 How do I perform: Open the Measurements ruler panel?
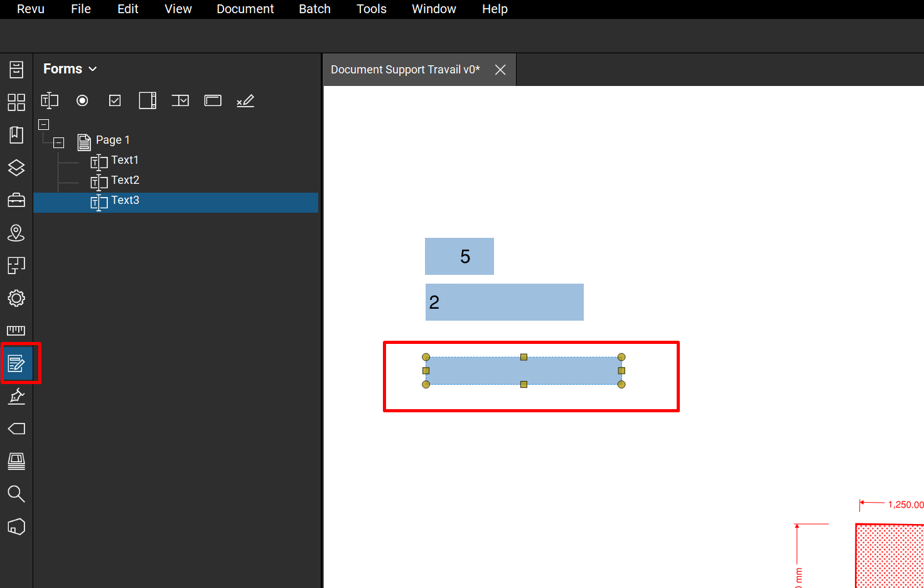(16, 331)
